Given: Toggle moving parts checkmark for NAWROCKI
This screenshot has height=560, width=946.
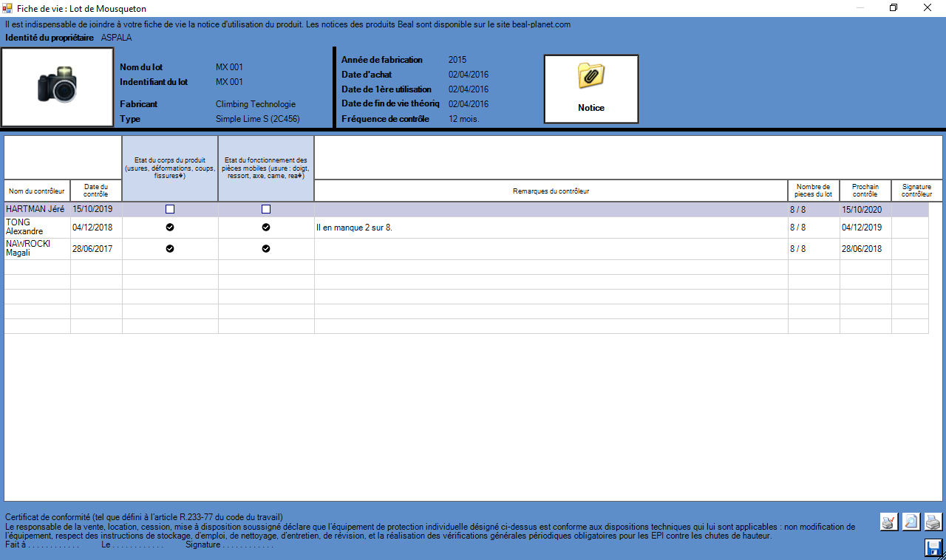Looking at the screenshot, I should point(266,249).
